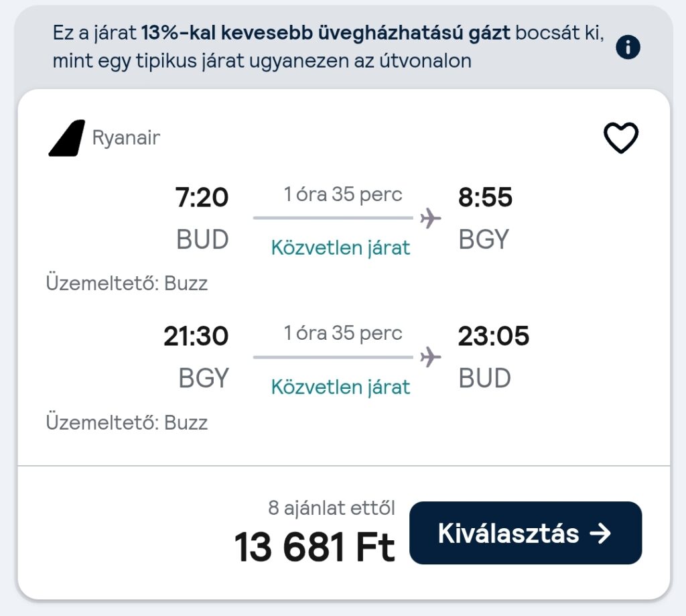Click the emissions info icon
686x616 pixels.
point(628,48)
